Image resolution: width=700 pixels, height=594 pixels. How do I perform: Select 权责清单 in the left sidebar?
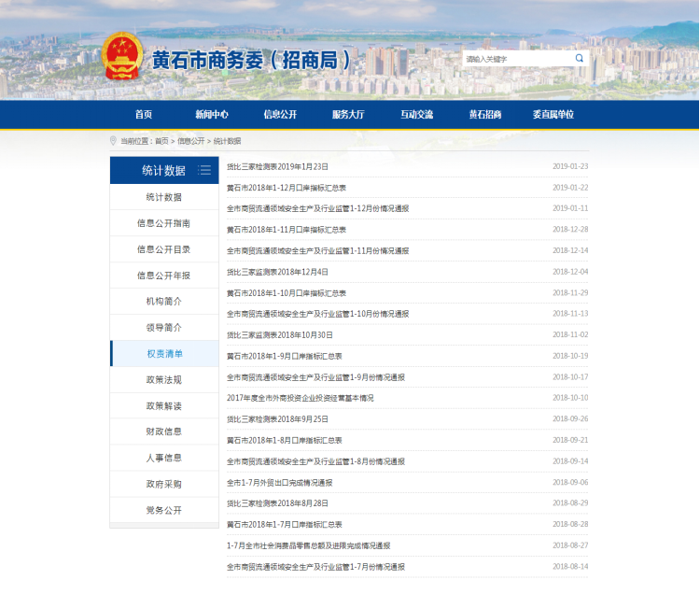(164, 354)
